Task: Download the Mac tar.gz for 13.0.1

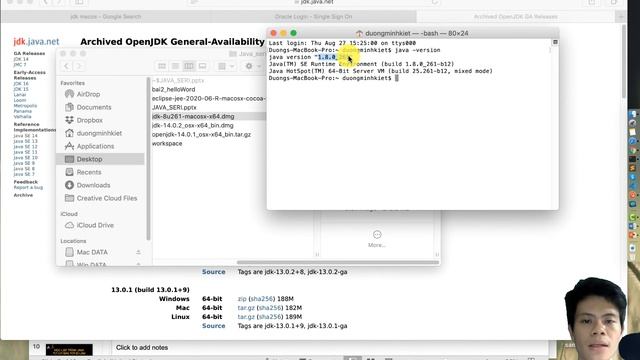Action: [246, 308]
